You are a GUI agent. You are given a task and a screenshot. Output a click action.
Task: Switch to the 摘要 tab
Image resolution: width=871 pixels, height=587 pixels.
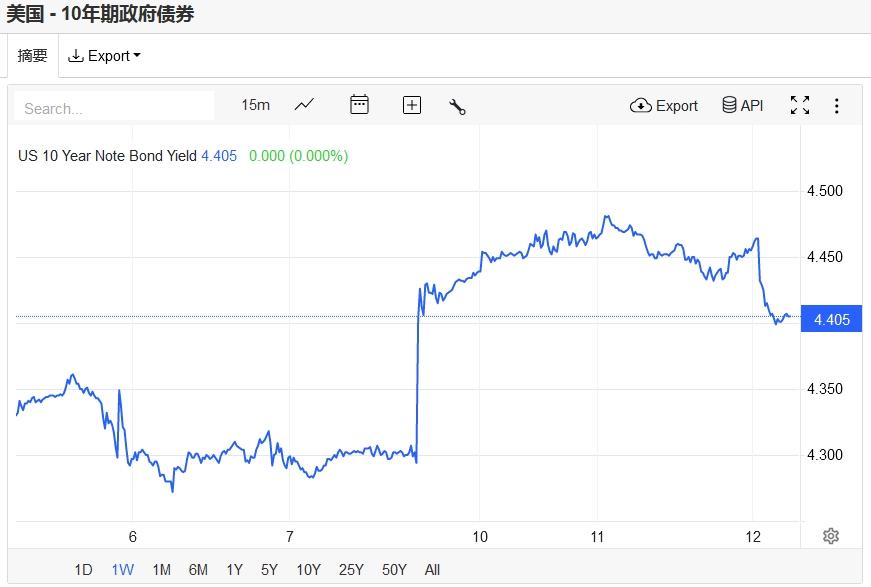(32, 56)
